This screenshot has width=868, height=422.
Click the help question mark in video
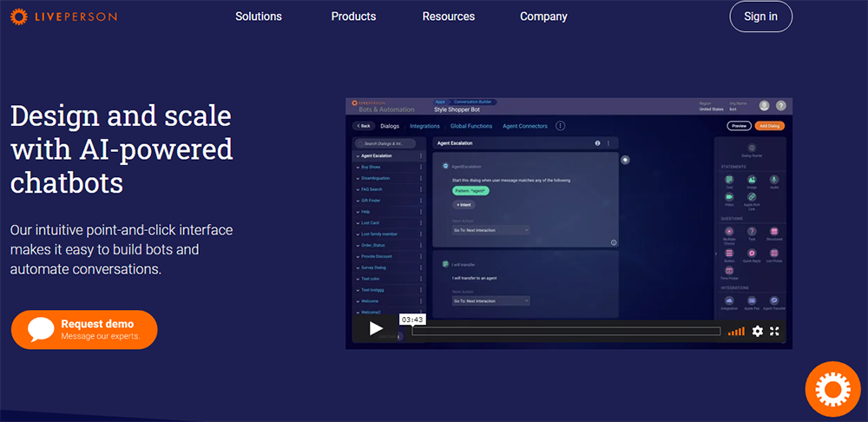pyautogui.click(x=781, y=105)
